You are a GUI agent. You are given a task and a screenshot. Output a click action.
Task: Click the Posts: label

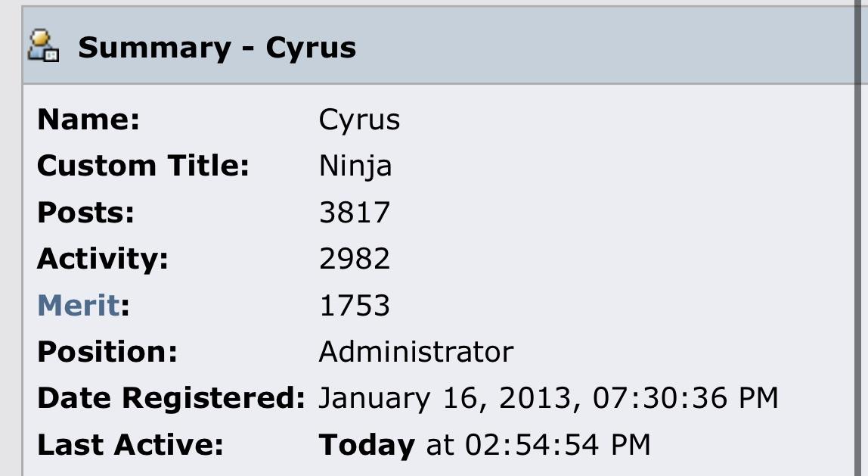coord(85,212)
